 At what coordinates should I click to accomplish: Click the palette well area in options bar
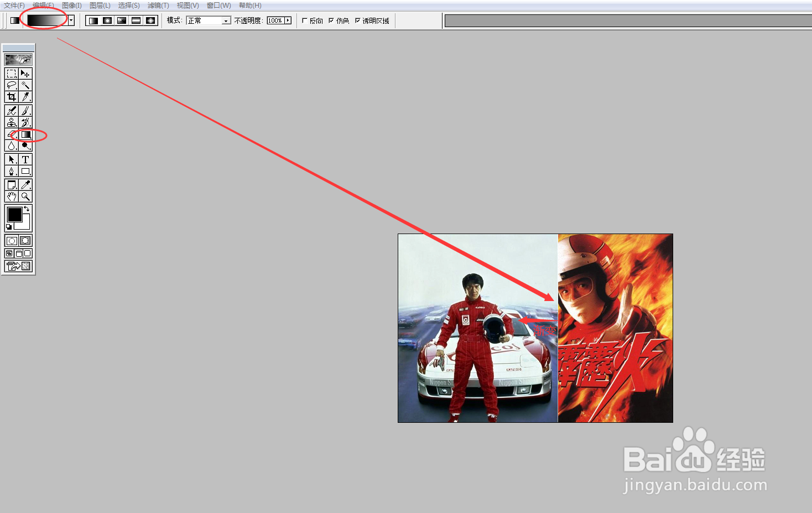(628, 21)
